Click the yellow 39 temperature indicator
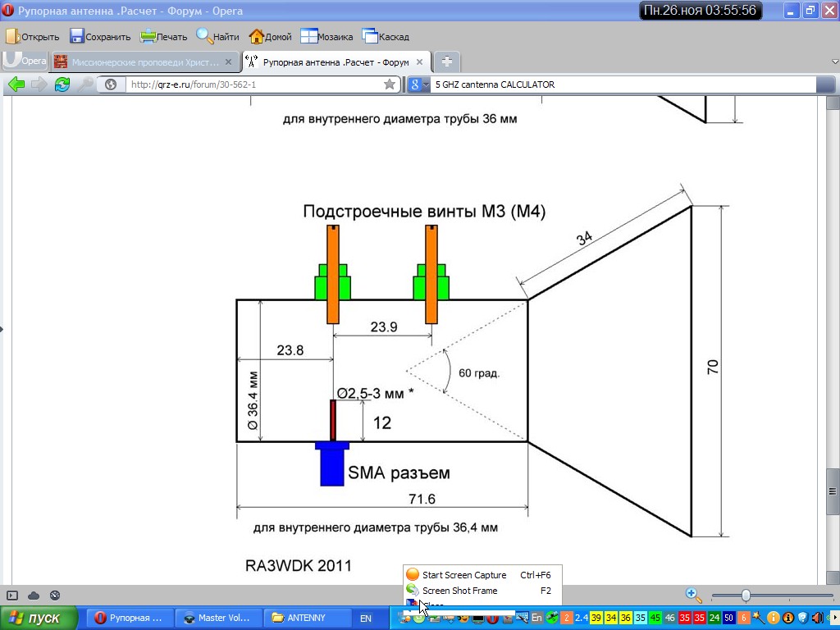Image resolution: width=840 pixels, height=630 pixels. coord(596,618)
